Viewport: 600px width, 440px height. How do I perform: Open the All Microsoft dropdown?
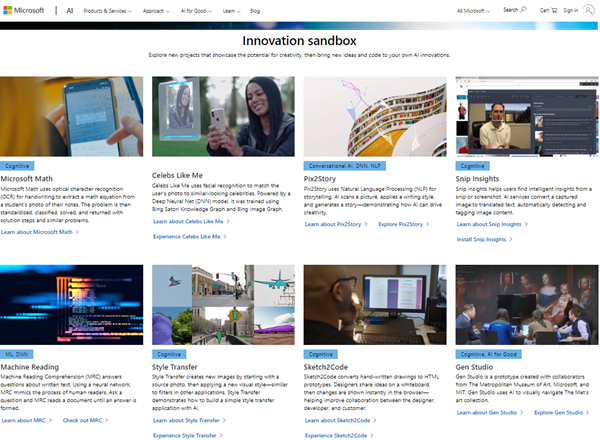(x=473, y=11)
